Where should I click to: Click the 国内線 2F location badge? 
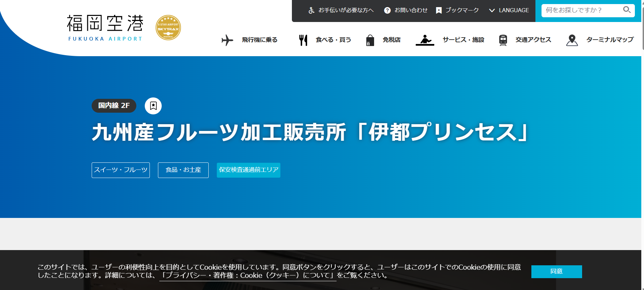tap(114, 106)
